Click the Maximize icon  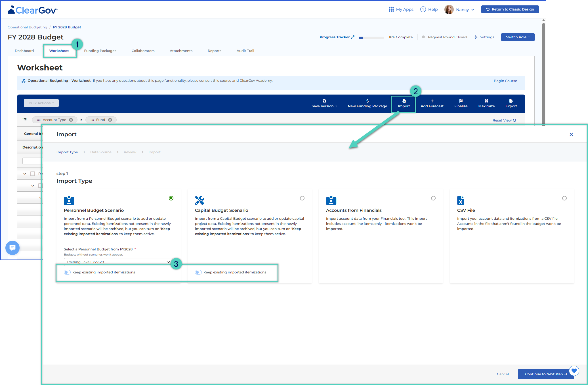tap(486, 101)
